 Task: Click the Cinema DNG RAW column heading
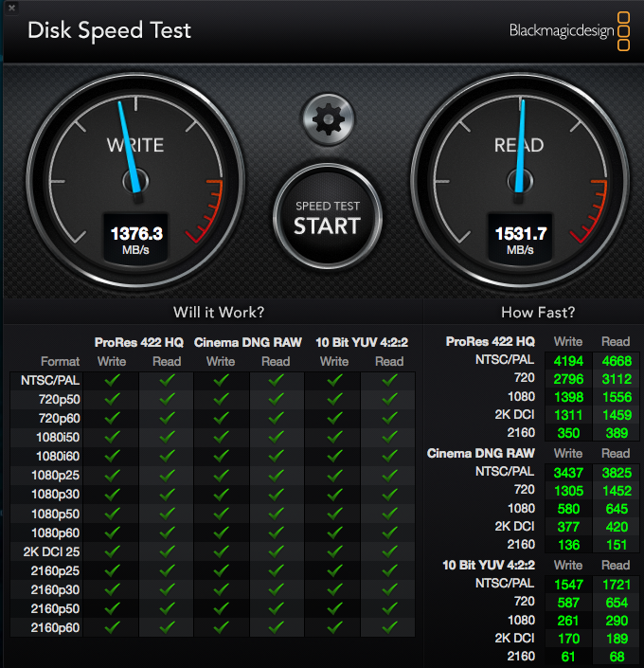pyautogui.click(x=248, y=342)
